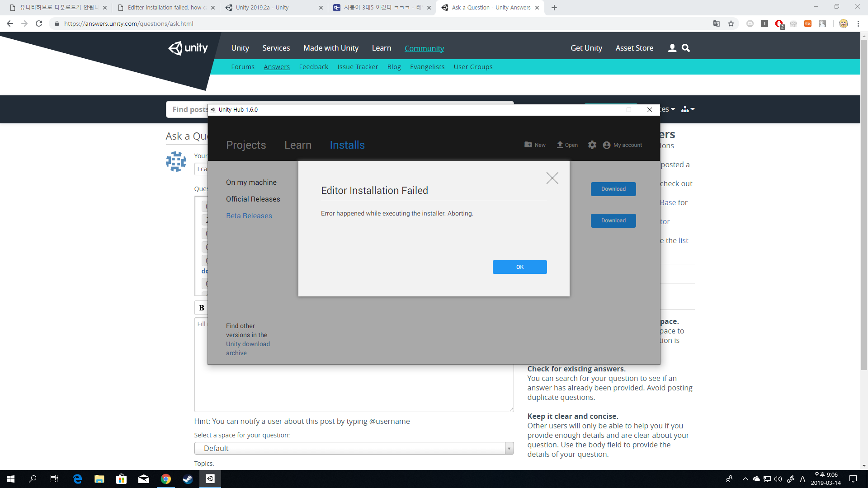The width and height of the screenshot is (868, 488).
Task: Open the Community link in website header
Action: coord(424,48)
